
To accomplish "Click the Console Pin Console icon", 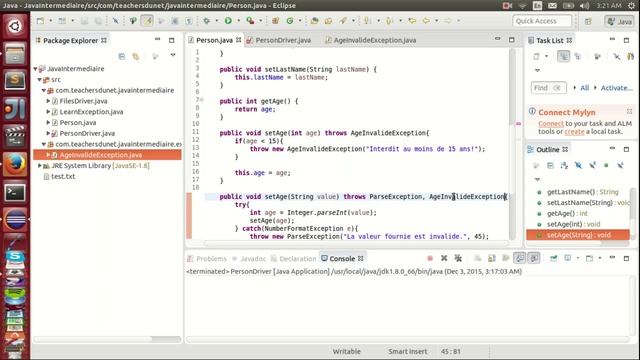I will pyautogui.click(x=553, y=258).
